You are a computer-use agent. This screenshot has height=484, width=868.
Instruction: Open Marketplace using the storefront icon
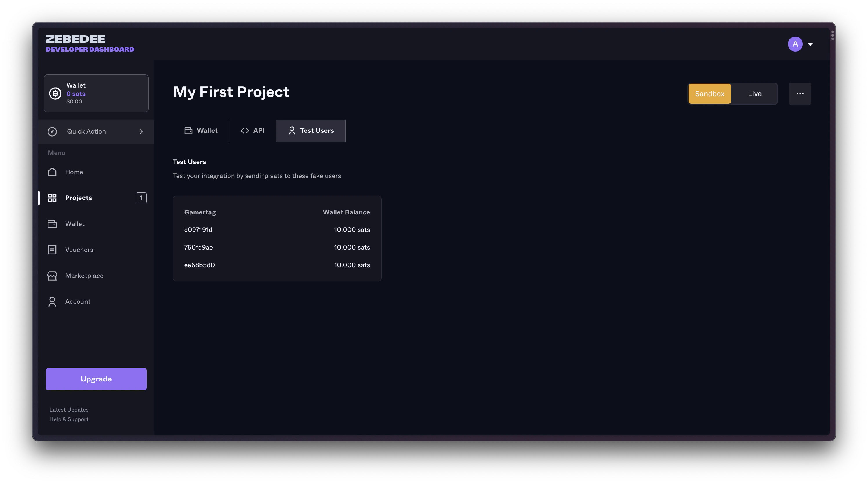[52, 276]
